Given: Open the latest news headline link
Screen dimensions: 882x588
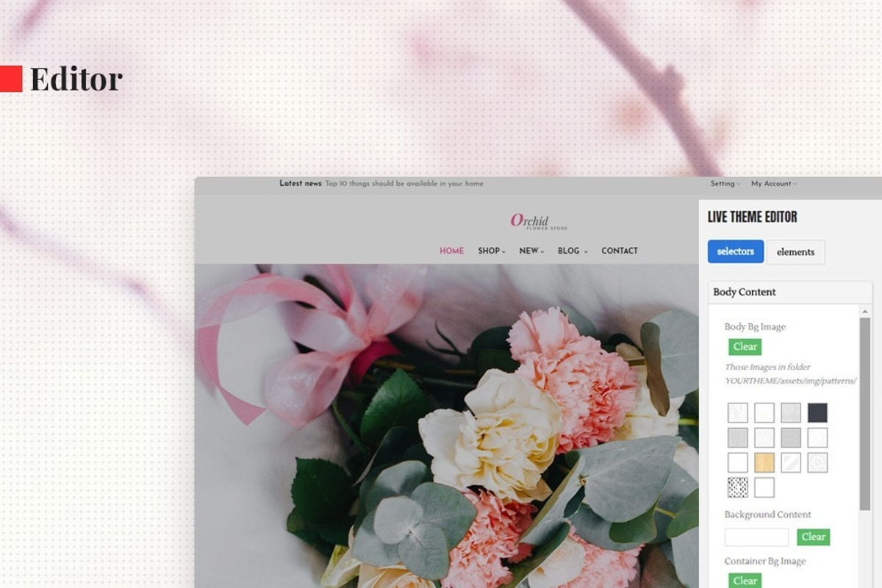Looking at the screenshot, I should click(x=404, y=184).
